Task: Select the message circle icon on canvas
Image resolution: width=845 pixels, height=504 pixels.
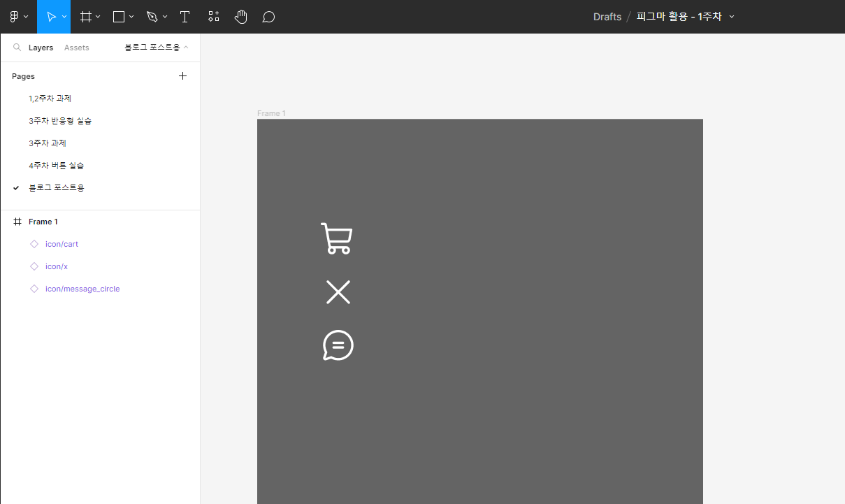Action: click(338, 345)
